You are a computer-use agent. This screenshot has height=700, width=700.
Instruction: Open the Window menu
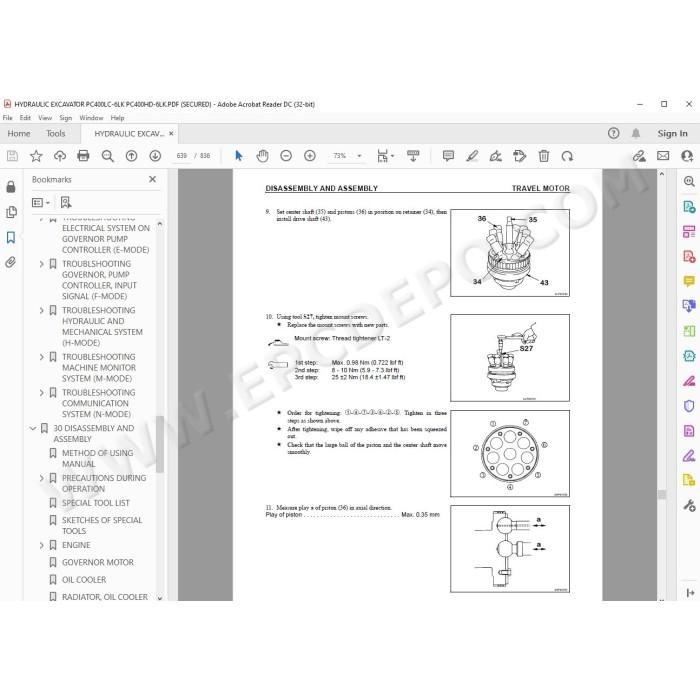91,118
